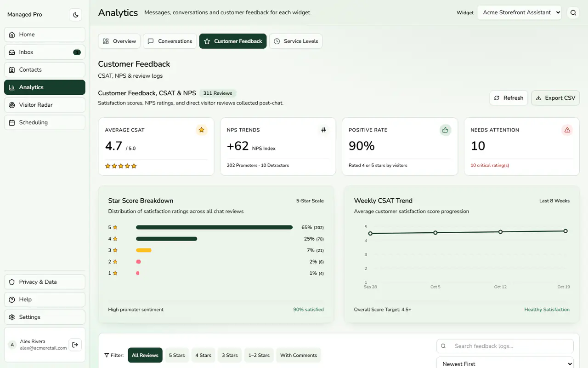Filter reviews by 3 Stars

(x=230, y=355)
